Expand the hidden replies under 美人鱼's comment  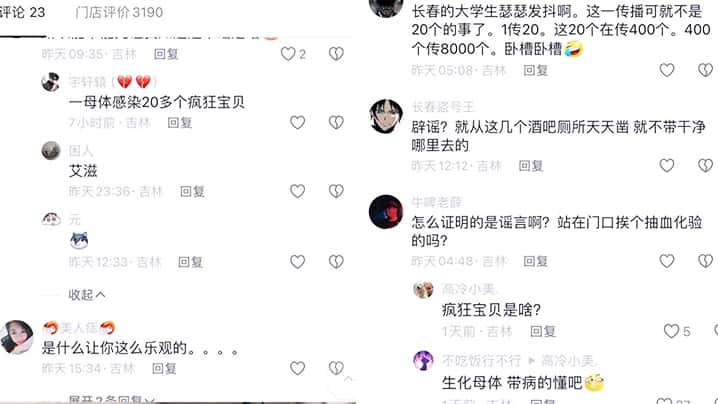point(112,399)
